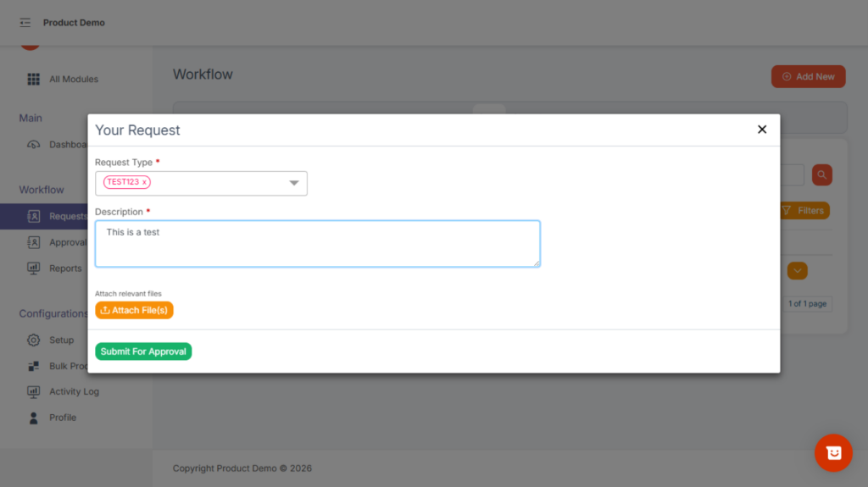Click inside the Description text area
This screenshot has width=868, height=487.
point(317,244)
